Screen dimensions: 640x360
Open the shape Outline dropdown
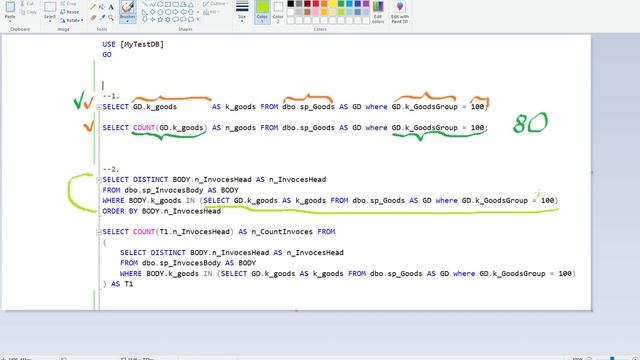tap(216, 4)
